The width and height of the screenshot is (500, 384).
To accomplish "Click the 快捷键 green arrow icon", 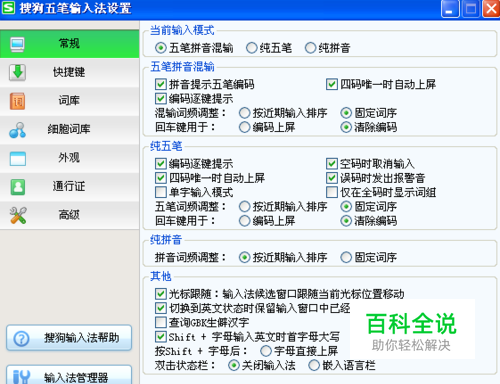I will (17, 72).
